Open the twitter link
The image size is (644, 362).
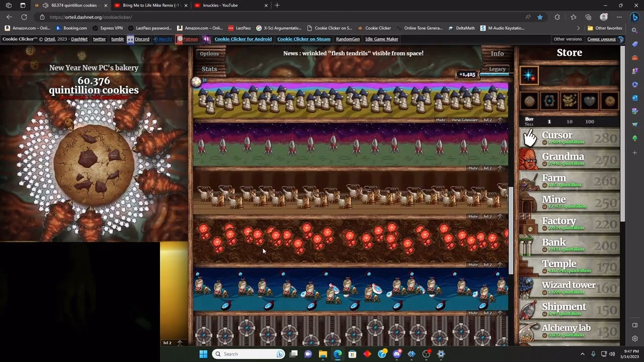100,39
